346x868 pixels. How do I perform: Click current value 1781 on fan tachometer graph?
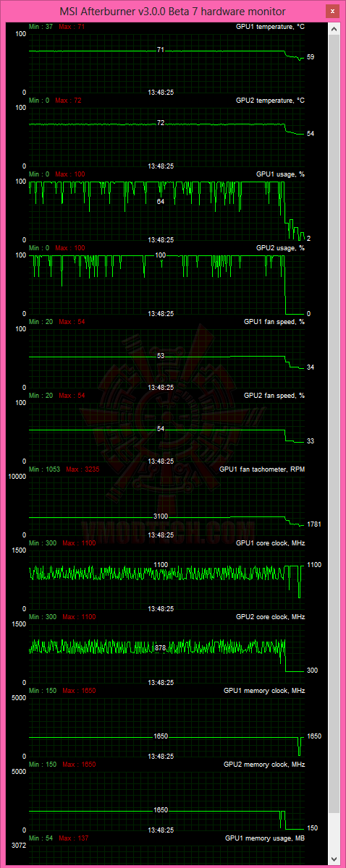[314, 524]
